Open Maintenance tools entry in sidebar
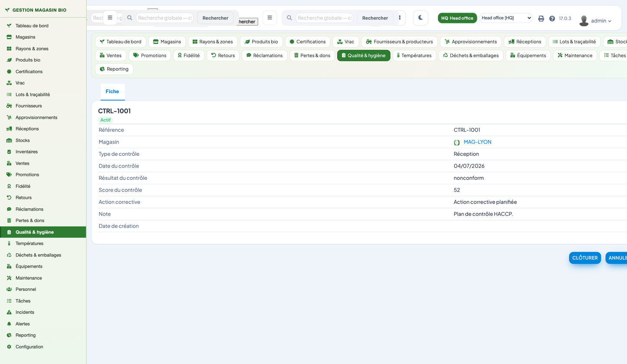Image resolution: width=627 pixels, height=364 pixels. pyautogui.click(x=43, y=278)
